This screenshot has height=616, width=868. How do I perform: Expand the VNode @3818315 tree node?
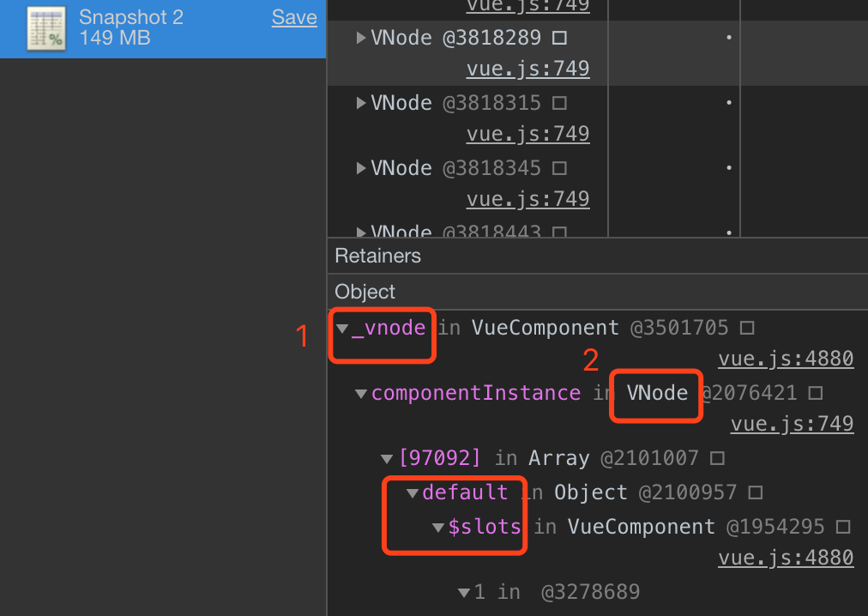click(x=361, y=103)
